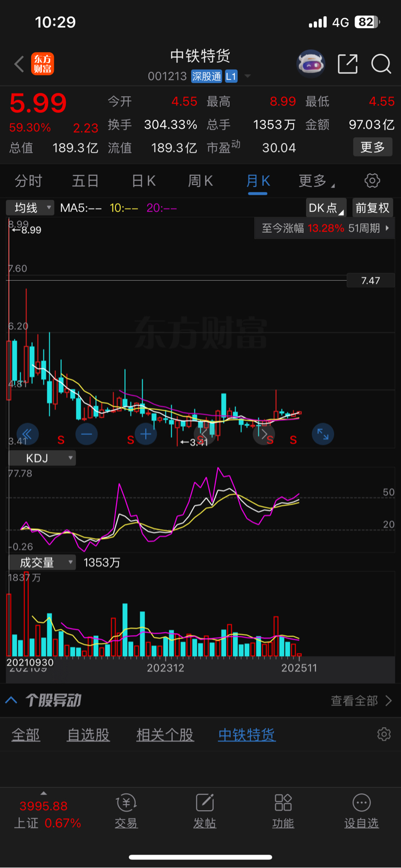
Task: Expand stock name dropdown triangle
Action: pyautogui.click(x=247, y=76)
